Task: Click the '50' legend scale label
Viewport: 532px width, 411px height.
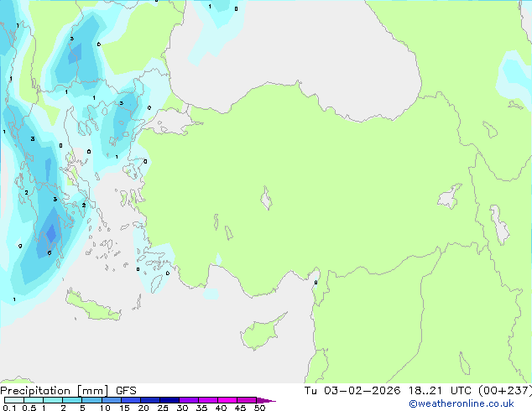Action: pos(259,408)
